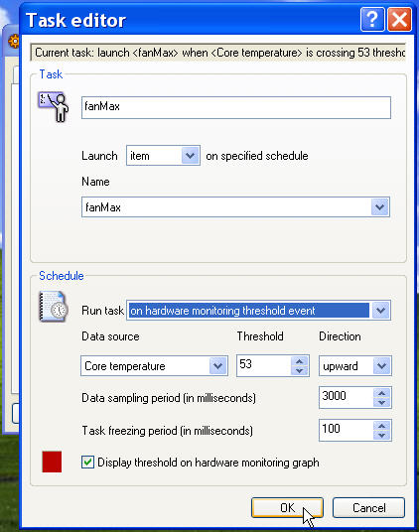Increase the Threshold value by one step
This screenshot has width=419, height=532.
(x=299, y=361)
